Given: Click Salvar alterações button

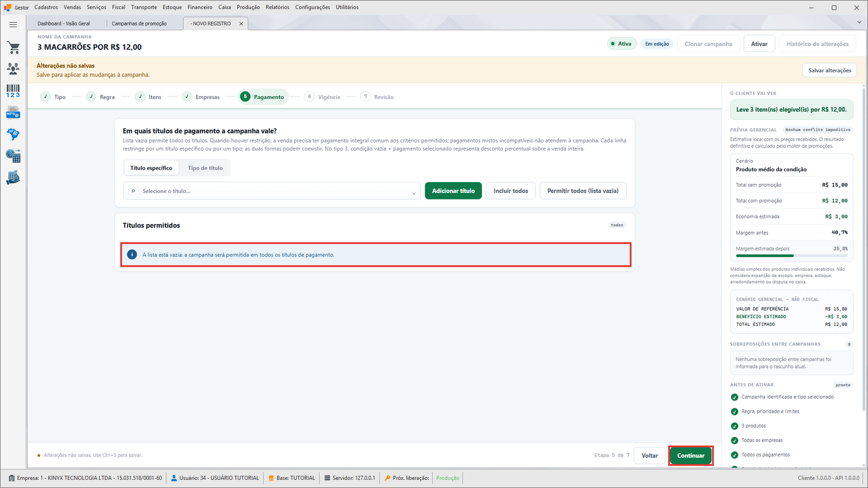Looking at the screenshot, I should tap(829, 70).
